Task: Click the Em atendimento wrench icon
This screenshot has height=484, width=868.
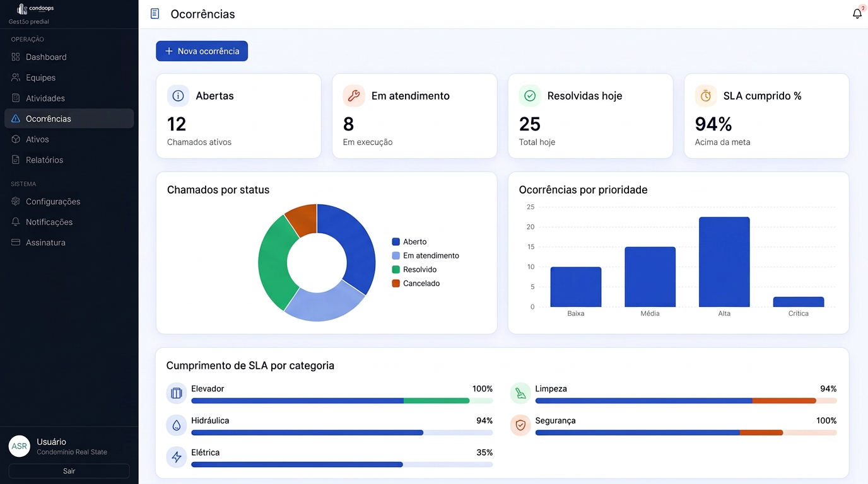Action: click(x=354, y=96)
